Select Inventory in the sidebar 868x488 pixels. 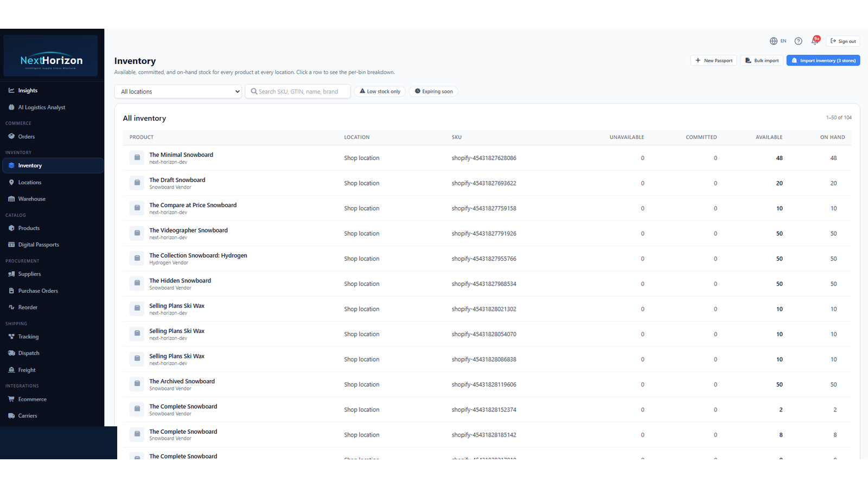click(53, 166)
